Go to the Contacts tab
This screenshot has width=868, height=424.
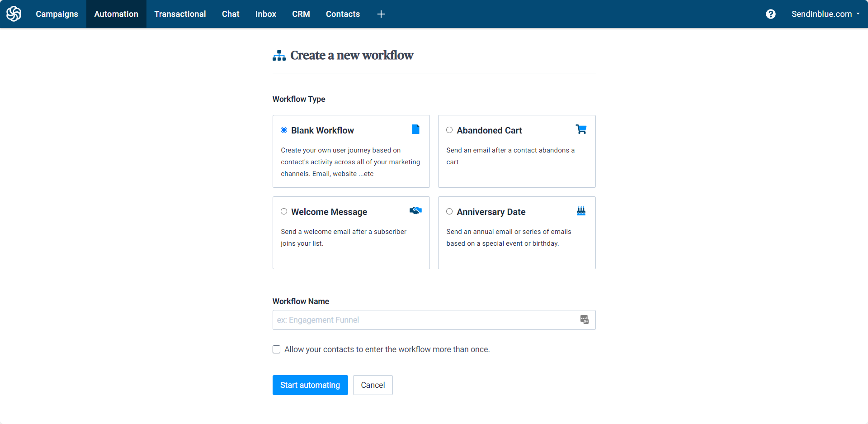tap(343, 14)
